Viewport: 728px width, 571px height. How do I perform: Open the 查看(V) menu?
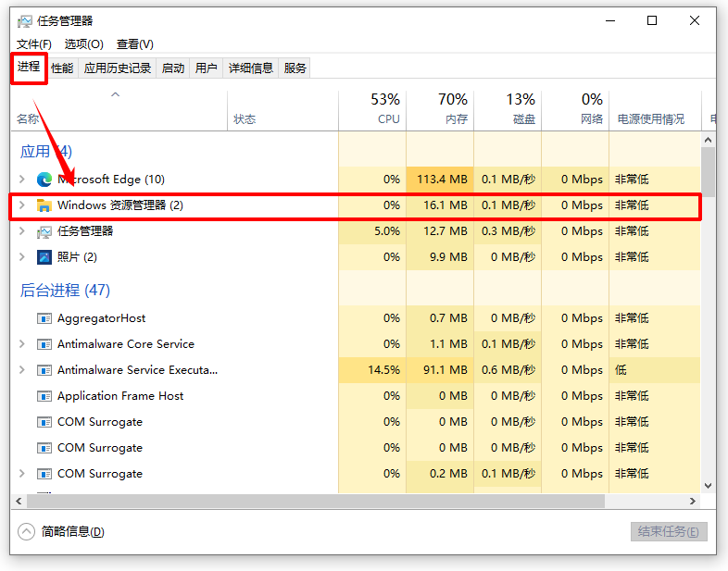134,44
